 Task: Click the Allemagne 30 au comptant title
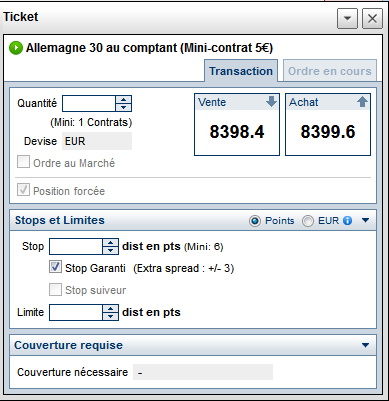[x=149, y=48]
